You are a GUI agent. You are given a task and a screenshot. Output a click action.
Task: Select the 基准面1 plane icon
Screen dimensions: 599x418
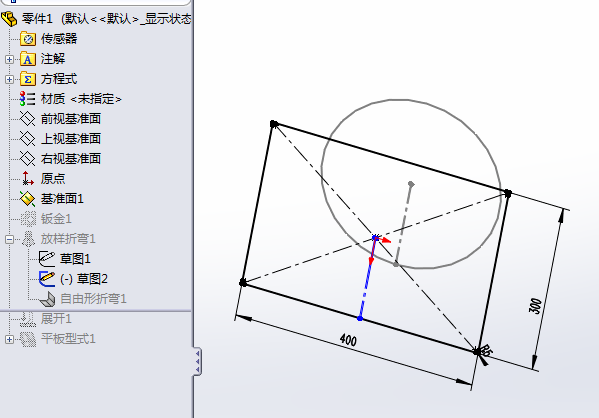point(28,199)
